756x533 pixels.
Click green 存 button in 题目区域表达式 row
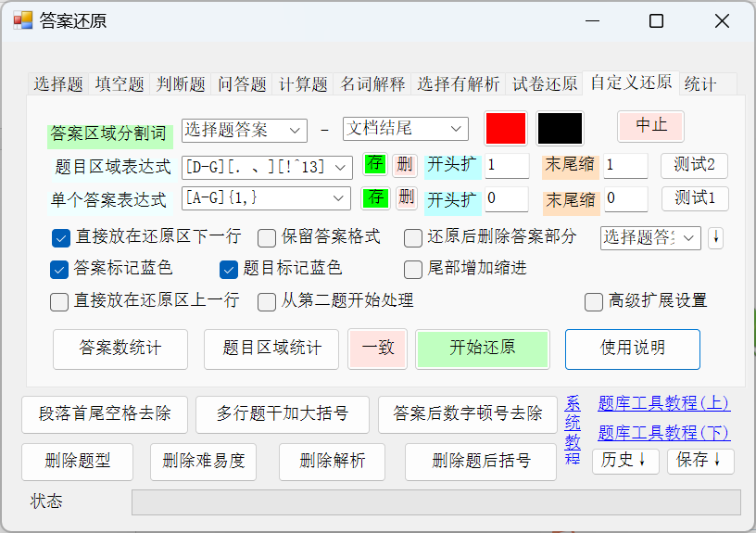(x=375, y=165)
